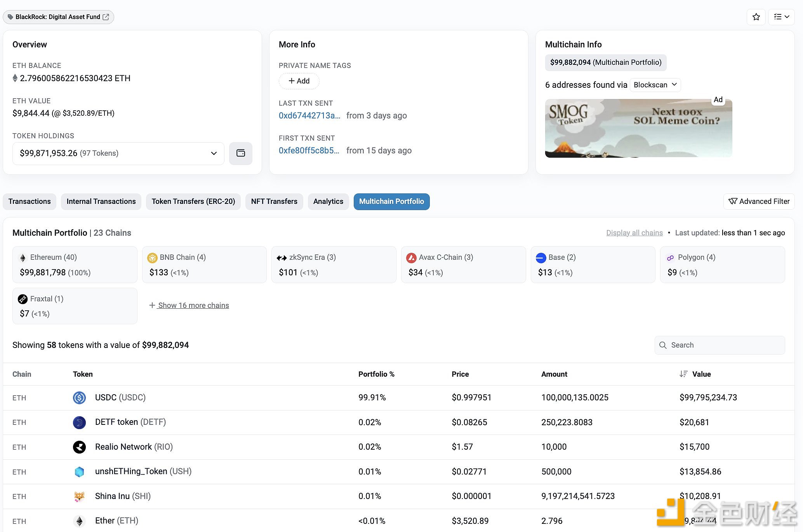803x532 pixels.
Task: Open BlackRock Digital Asset Fund external link
Action: [x=106, y=17]
